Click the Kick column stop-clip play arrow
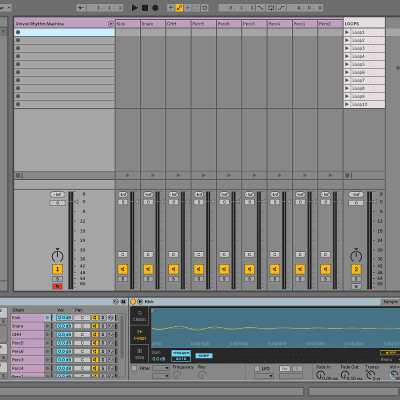Screen dimensions: 400x400 click(x=128, y=175)
